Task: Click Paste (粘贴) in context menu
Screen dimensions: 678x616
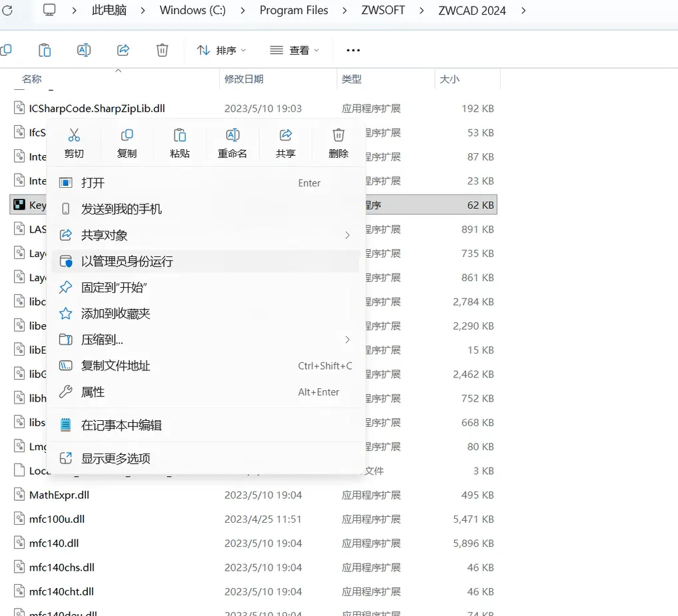Action: [180, 143]
